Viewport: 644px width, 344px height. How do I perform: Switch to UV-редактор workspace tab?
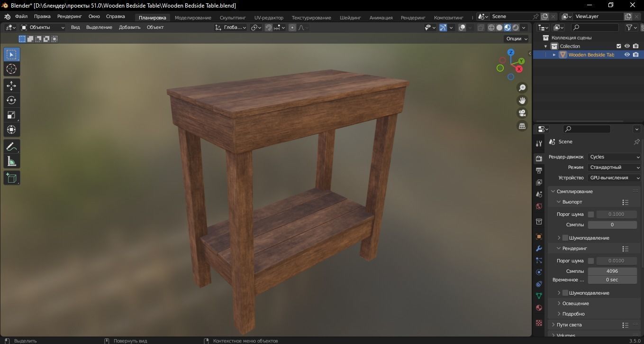coord(269,18)
